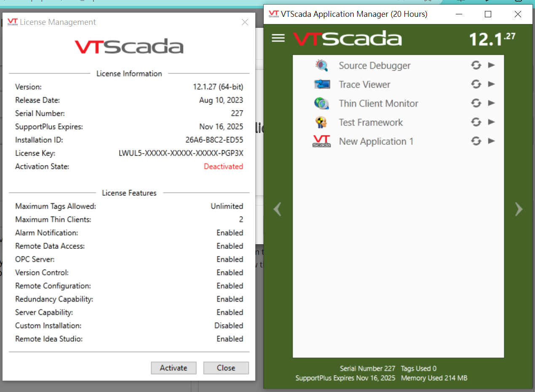Click the Installation ID 26A6-B8C2-ED55 value
Screen dimensions: 535x392
point(214,140)
